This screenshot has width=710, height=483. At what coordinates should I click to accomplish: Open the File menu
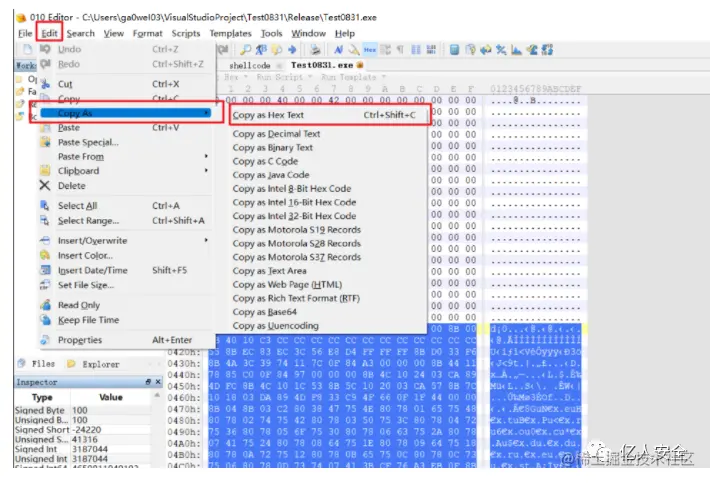[25, 33]
